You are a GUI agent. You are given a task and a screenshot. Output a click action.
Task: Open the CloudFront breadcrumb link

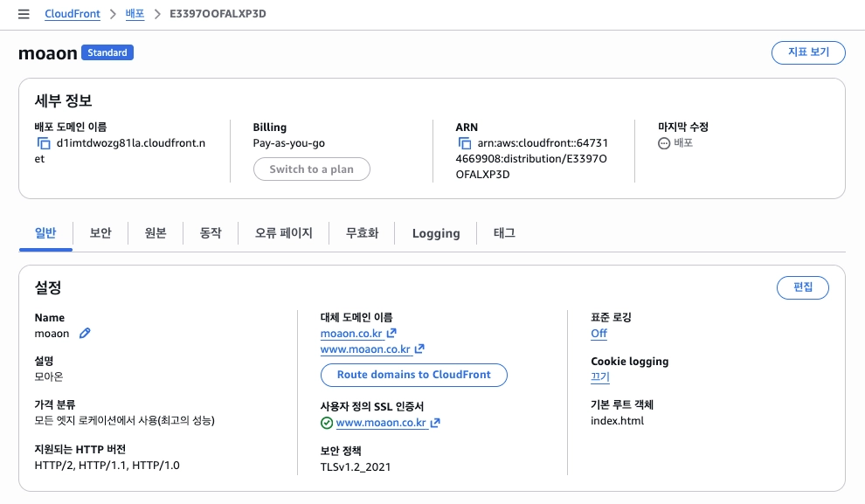[73, 14]
